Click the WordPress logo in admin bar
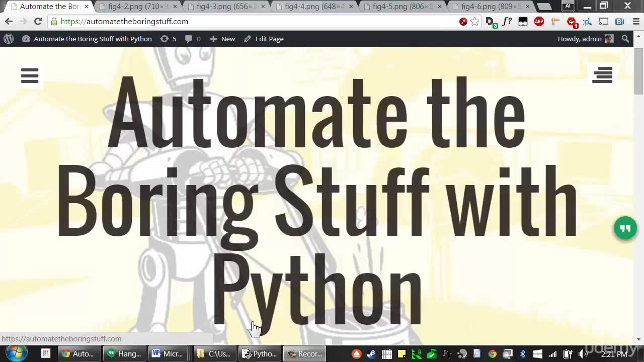Viewport: 644px width, 362px height. coord(9,39)
